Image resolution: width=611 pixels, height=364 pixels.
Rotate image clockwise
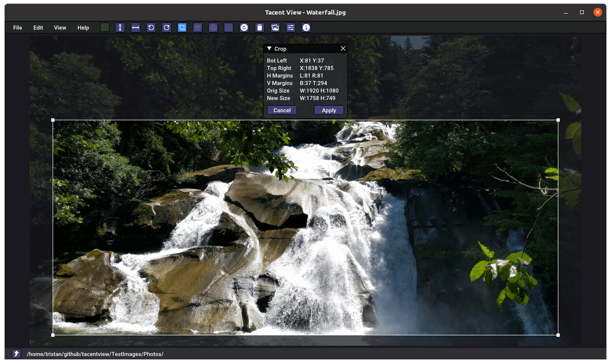coord(166,28)
